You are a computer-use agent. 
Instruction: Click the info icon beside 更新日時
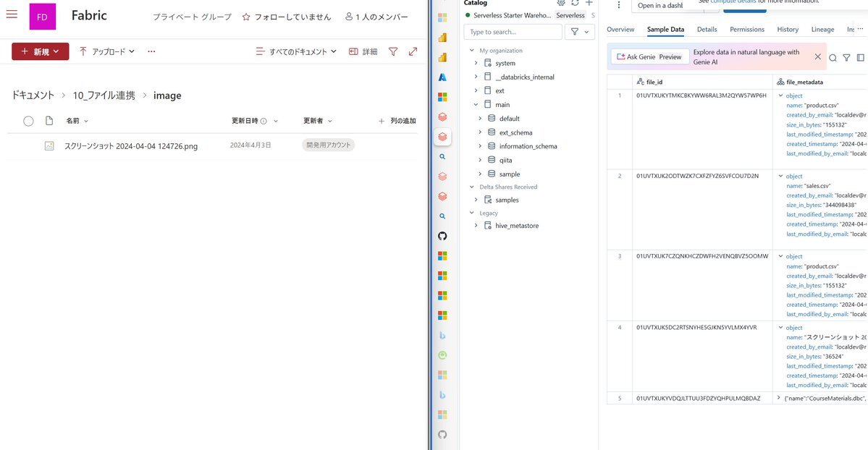coord(264,122)
